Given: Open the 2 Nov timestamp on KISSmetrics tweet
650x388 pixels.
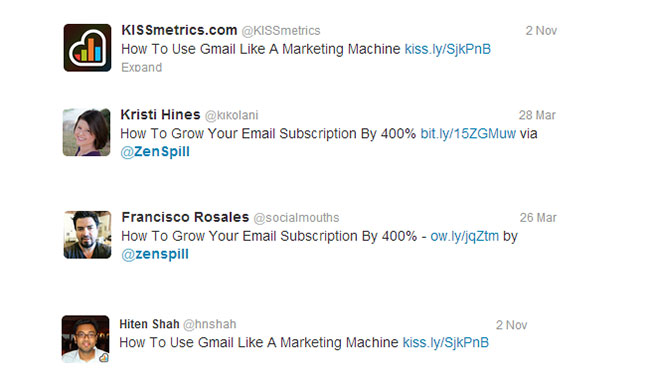Looking at the screenshot, I should [x=541, y=31].
